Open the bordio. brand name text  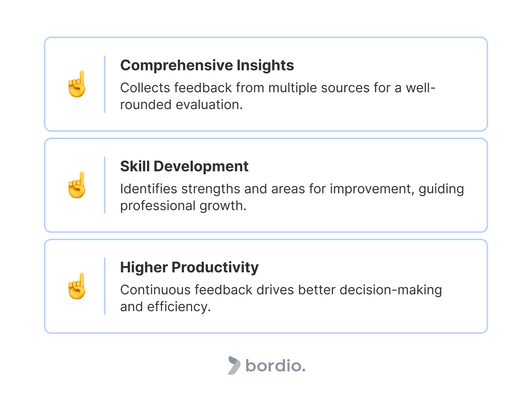pyautogui.click(x=275, y=366)
